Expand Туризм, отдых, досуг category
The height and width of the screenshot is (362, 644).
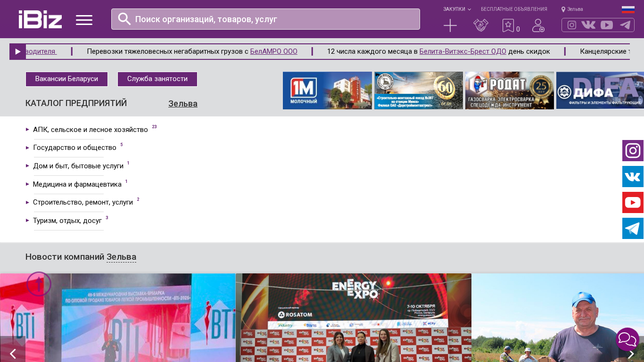67,221
